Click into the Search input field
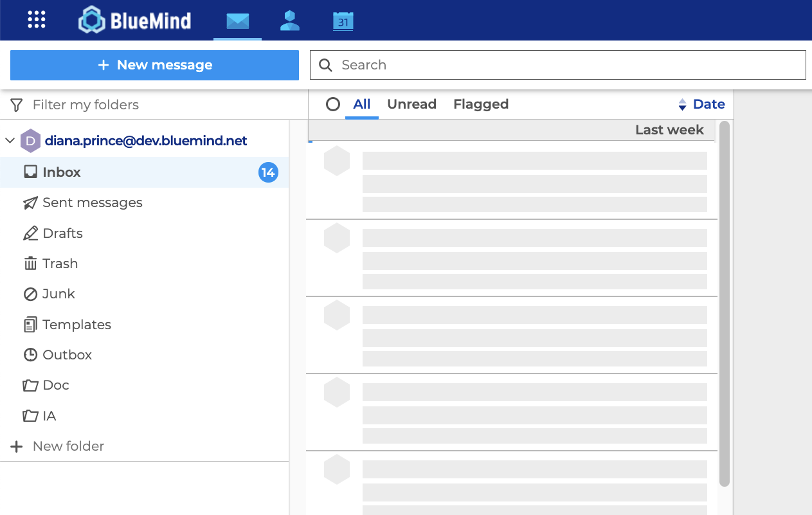812x515 pixels. (566, 65)
